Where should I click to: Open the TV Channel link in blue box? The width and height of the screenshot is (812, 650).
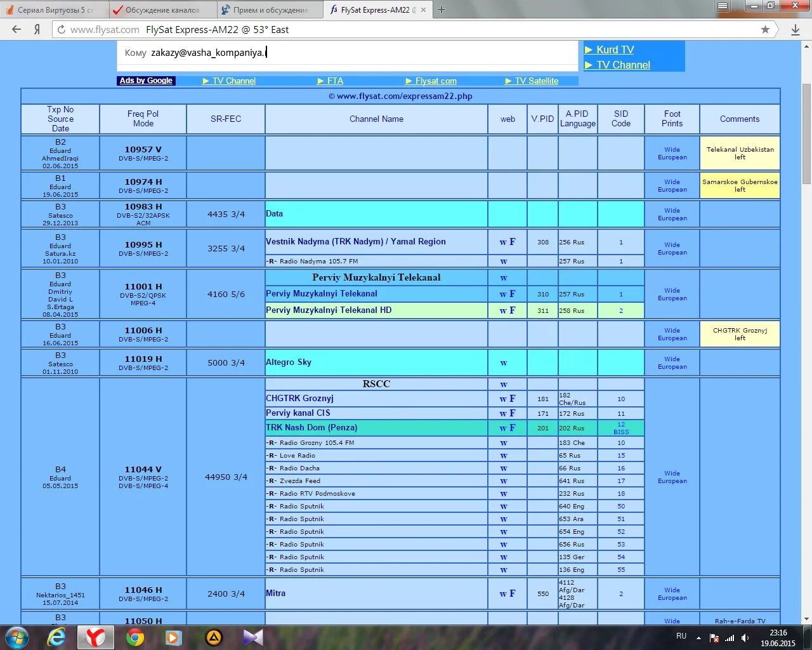pos(623,65)
